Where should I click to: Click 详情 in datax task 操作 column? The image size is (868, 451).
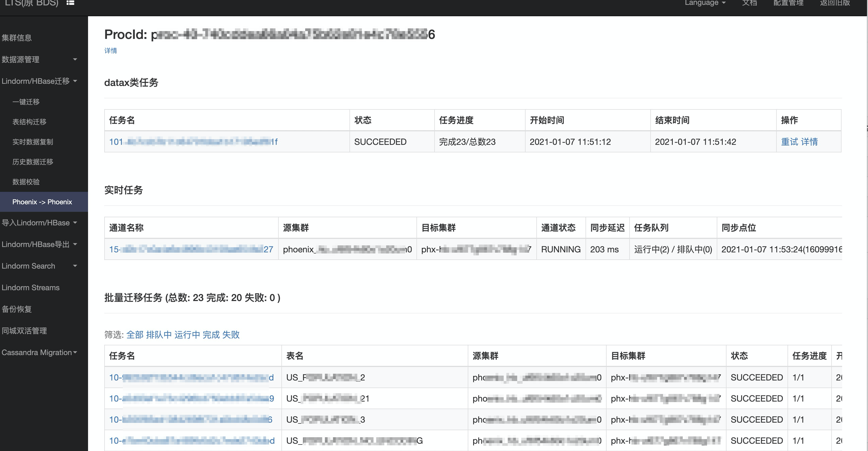(809, 142)
